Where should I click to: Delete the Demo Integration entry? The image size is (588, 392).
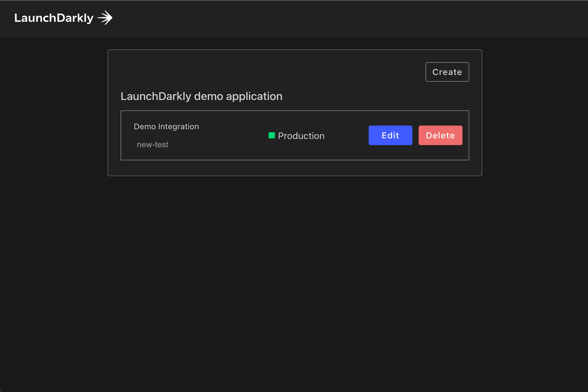click(440, 135)
